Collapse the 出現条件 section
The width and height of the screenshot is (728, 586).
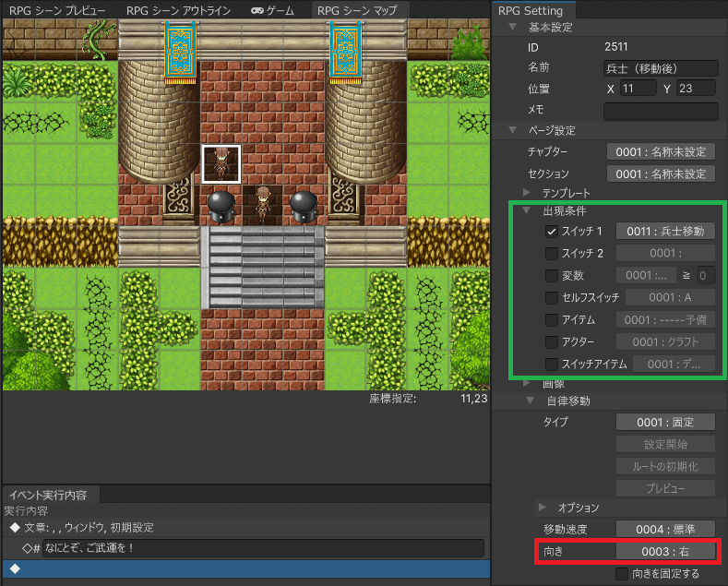click(528, 210)
